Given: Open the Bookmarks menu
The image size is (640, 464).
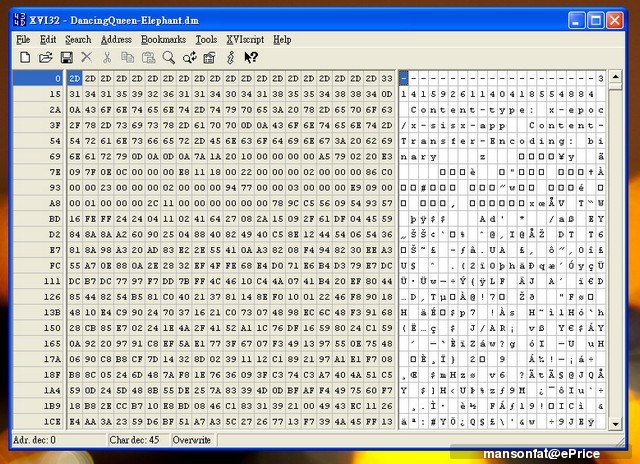Looking at the screenshot, I should [x=163, y=40].
